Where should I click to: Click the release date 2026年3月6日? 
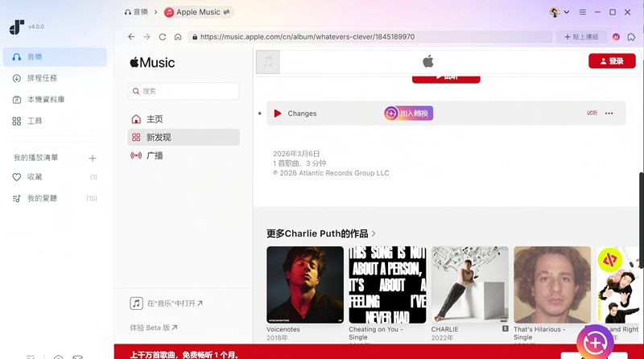tap(296, 154)
